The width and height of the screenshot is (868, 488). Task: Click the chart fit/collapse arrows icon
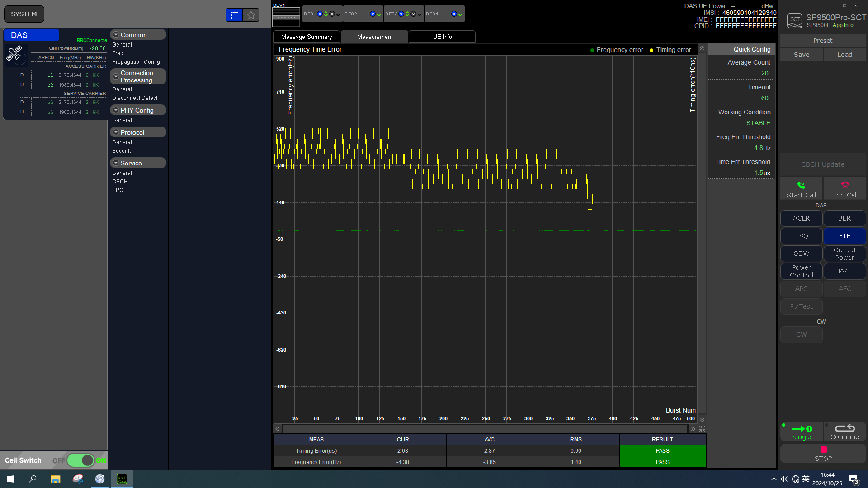click(x=702, y=429)
